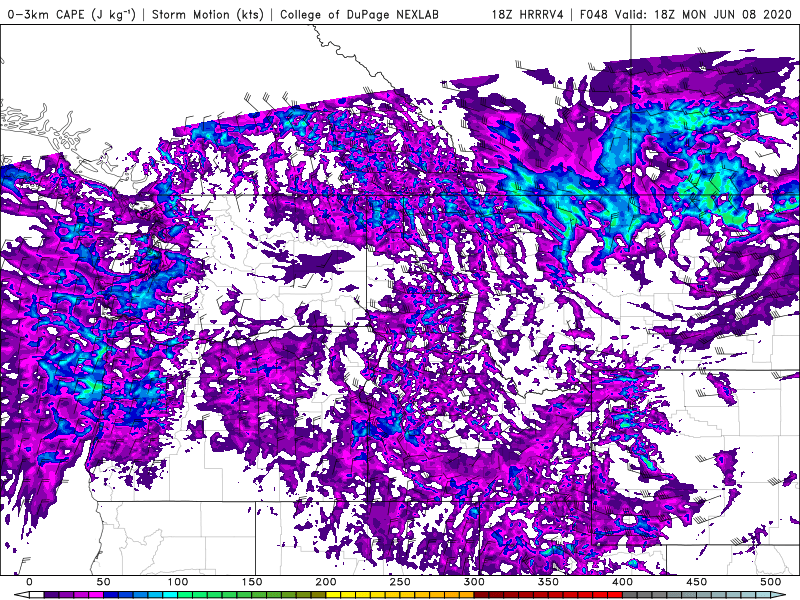Click the '250' label on the color scale
Image resolution: width=800 pixels, height=600 pixels.
pos(400,582)
